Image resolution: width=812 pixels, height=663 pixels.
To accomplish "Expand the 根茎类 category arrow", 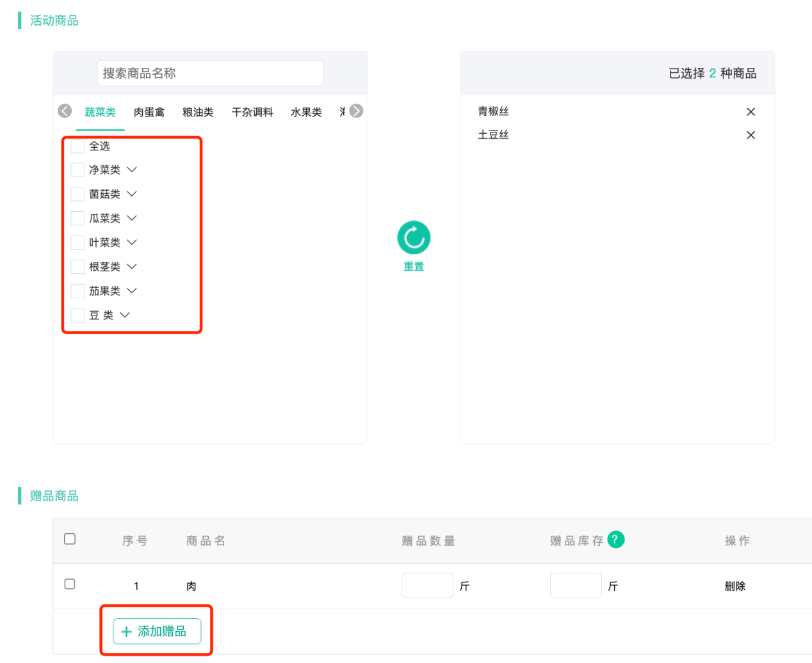I will coord(132,266).
